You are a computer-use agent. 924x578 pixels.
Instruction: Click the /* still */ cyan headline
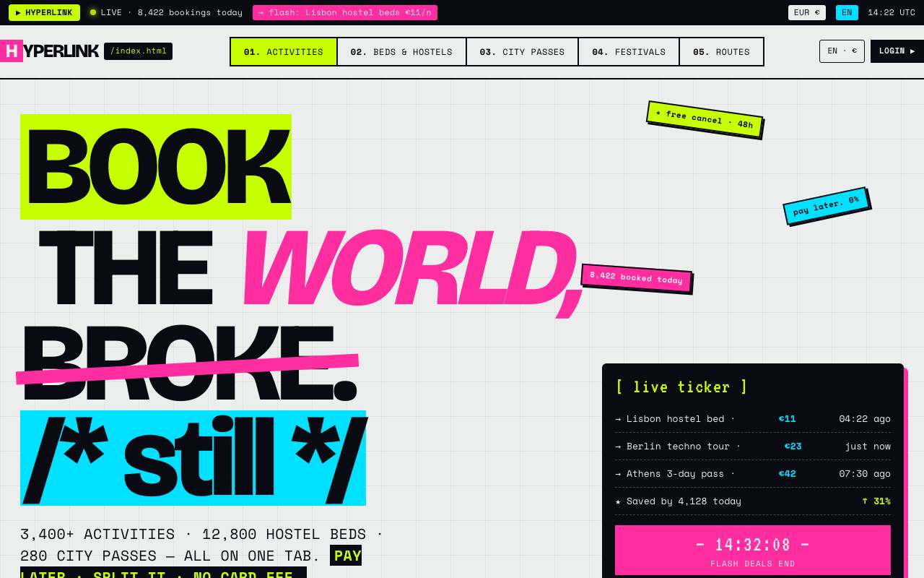[x=193, y=458]
